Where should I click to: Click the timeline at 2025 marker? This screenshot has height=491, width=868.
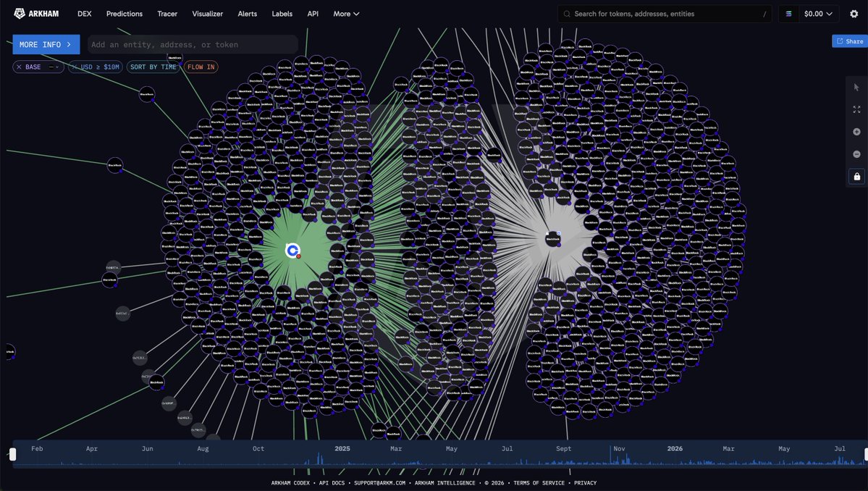click(x=342, y=448)
